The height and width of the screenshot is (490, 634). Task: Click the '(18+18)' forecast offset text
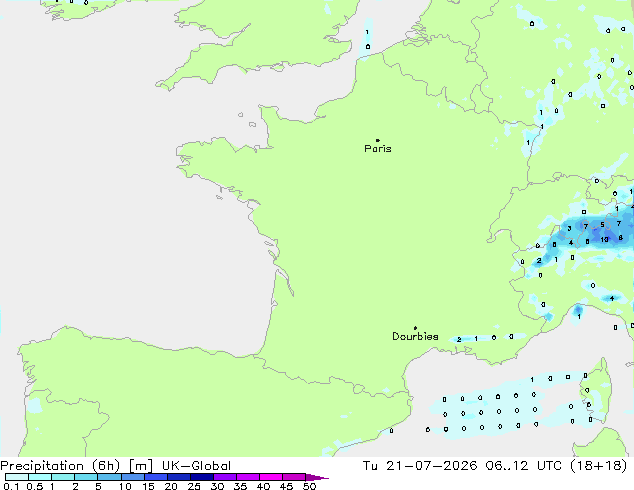point(598,466)
